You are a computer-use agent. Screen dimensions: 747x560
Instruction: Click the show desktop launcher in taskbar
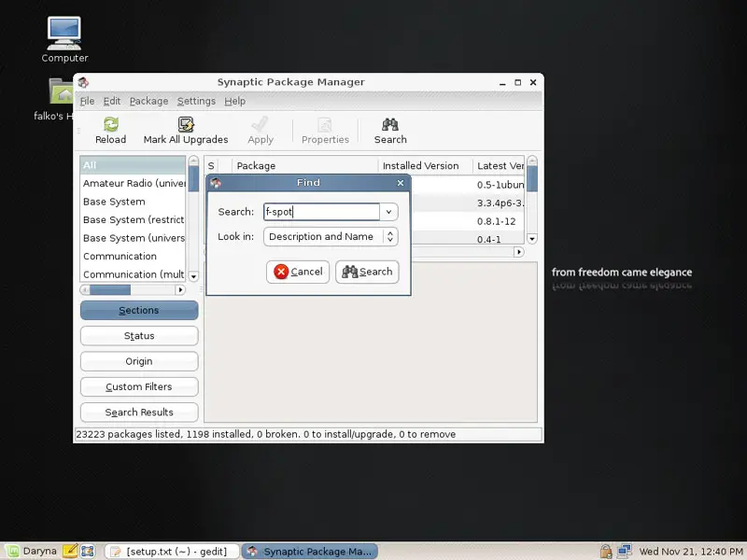coord(88,551)
